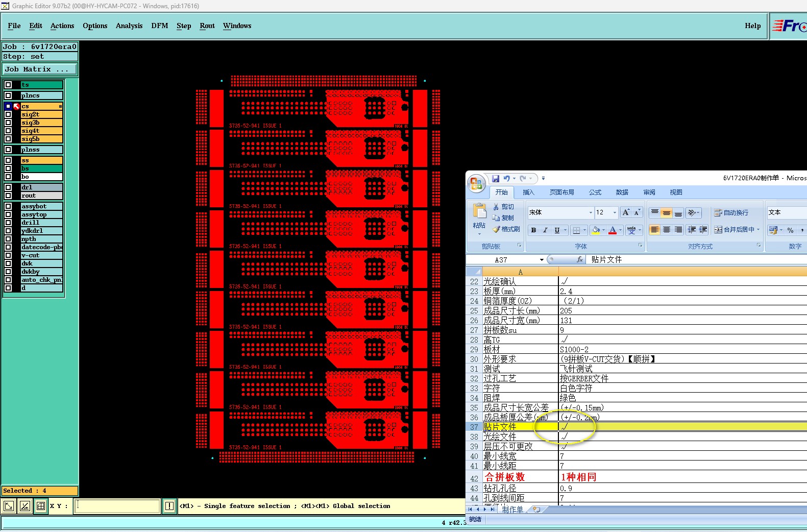Click the Wrap Text (自动换行) button
This screenshot has height=532, width=807.
point(731,212)
